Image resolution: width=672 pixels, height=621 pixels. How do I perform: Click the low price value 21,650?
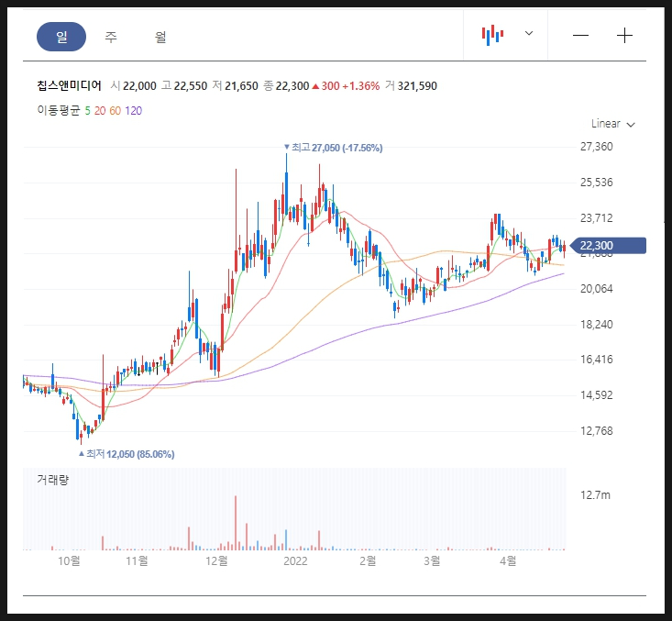(241, 86)
